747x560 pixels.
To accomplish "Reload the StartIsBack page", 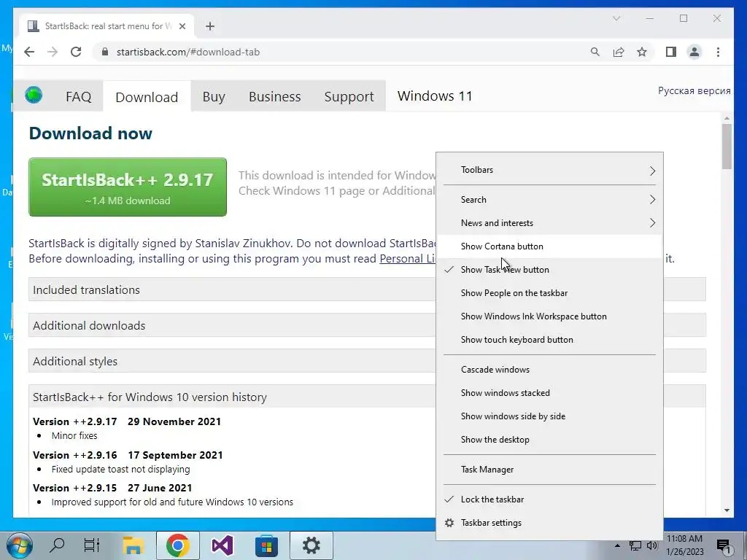I will click(x=76, y=52).
